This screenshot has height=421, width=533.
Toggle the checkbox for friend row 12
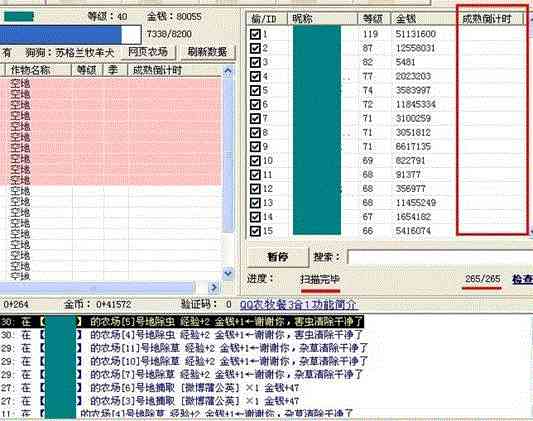coord(255,189)
